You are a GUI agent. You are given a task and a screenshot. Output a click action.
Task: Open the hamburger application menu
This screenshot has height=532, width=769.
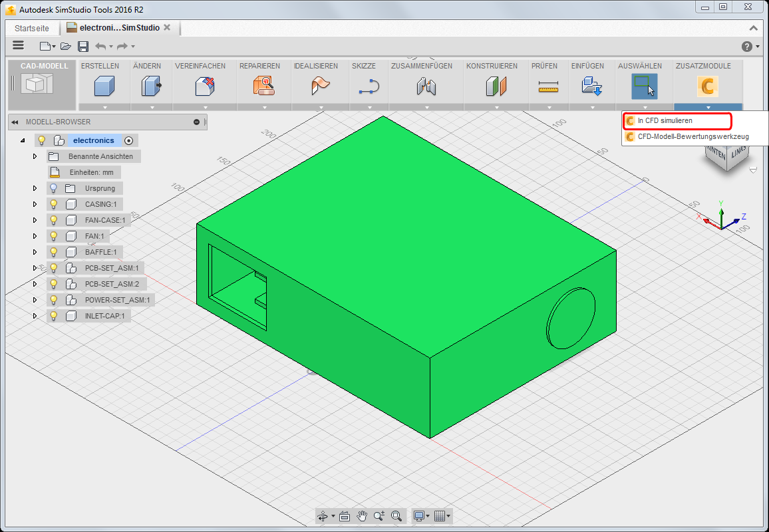[x=18, y=46]
